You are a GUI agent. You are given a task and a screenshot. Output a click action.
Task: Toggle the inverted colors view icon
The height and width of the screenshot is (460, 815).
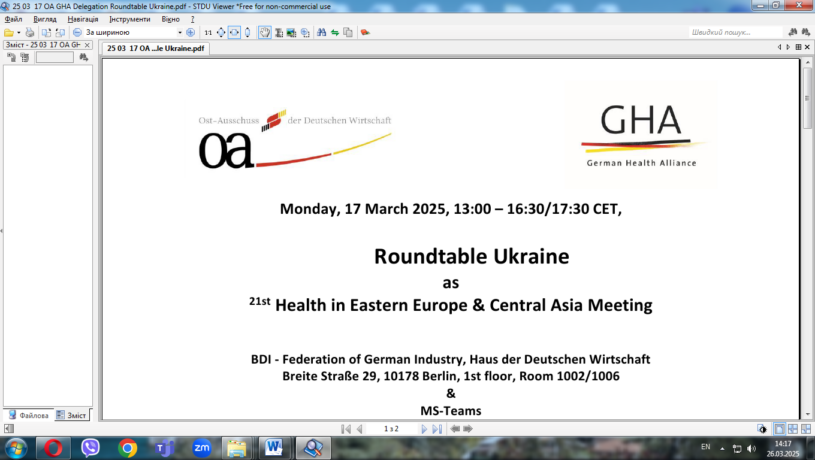click(x=762, y=428)
